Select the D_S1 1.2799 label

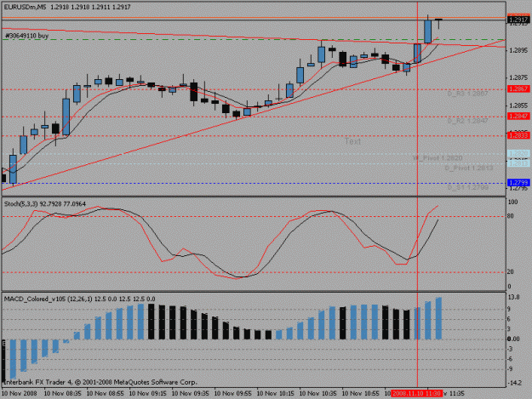[x=467, y=187]
